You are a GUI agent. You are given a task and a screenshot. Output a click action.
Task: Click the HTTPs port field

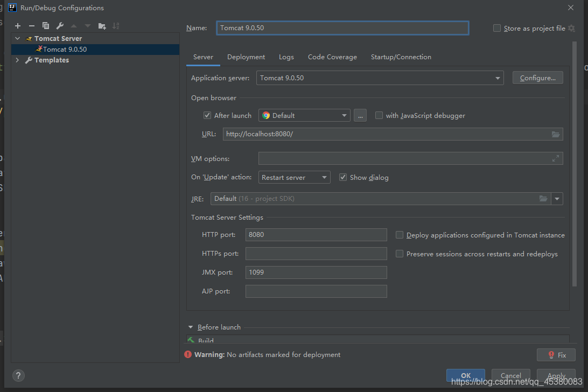point(316,254)
